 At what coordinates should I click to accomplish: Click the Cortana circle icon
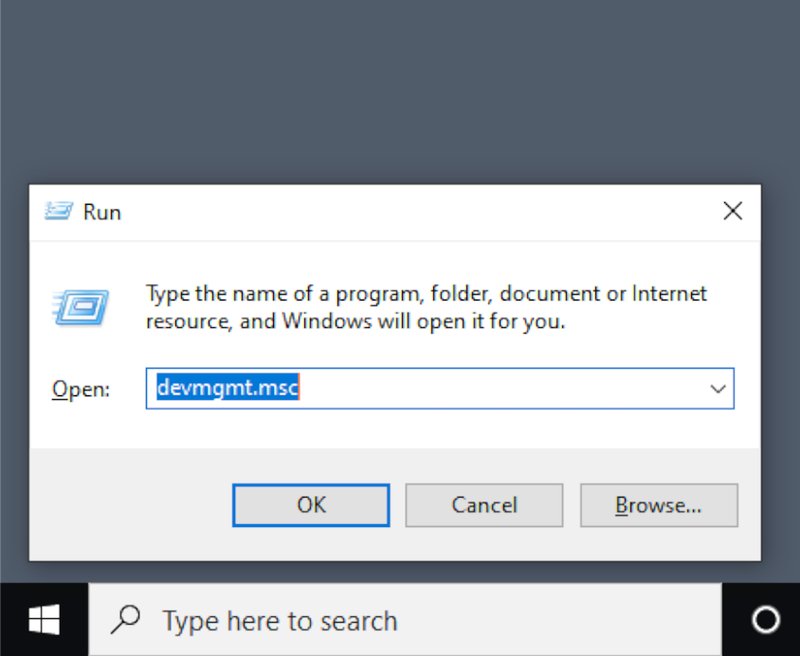766,621
